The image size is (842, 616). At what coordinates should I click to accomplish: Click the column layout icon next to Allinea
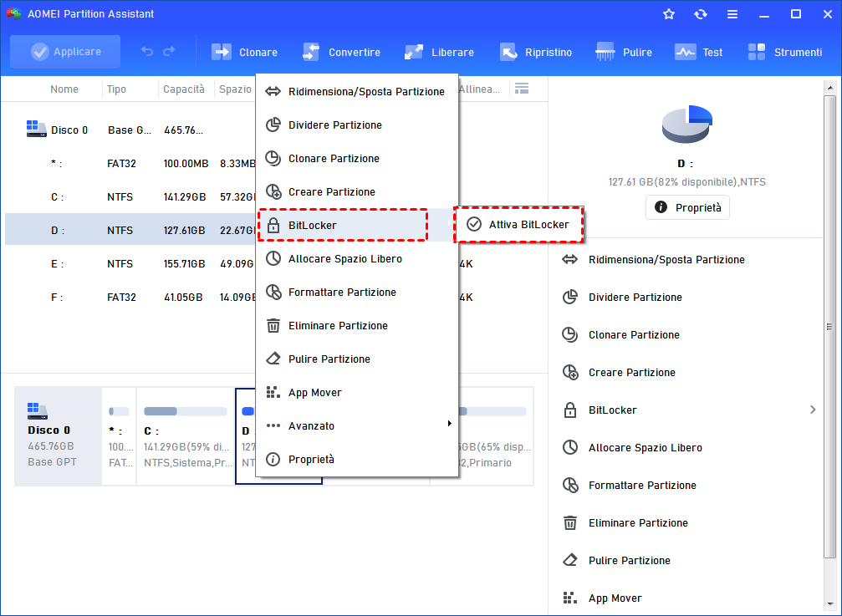coord(522,89)
